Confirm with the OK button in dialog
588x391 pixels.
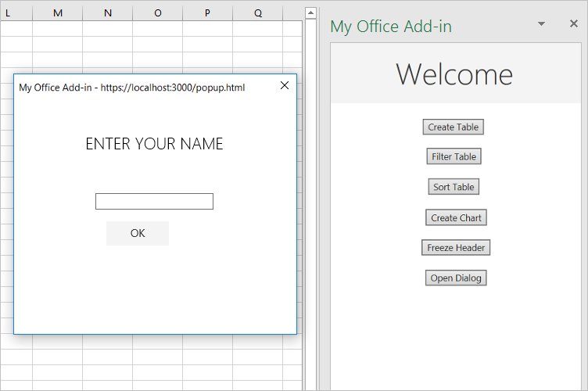(x=138, y=233)
